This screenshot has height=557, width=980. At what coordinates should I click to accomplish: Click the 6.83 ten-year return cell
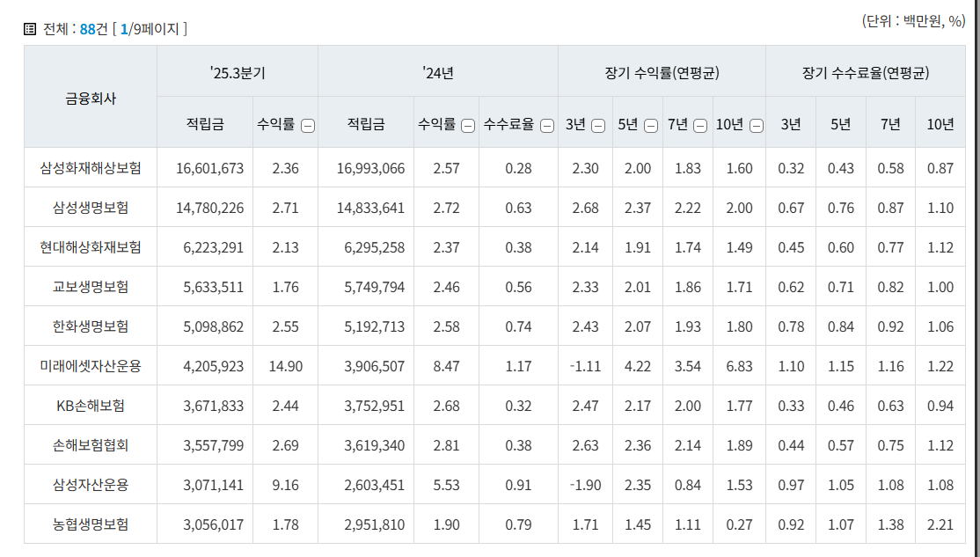point(739,366)
